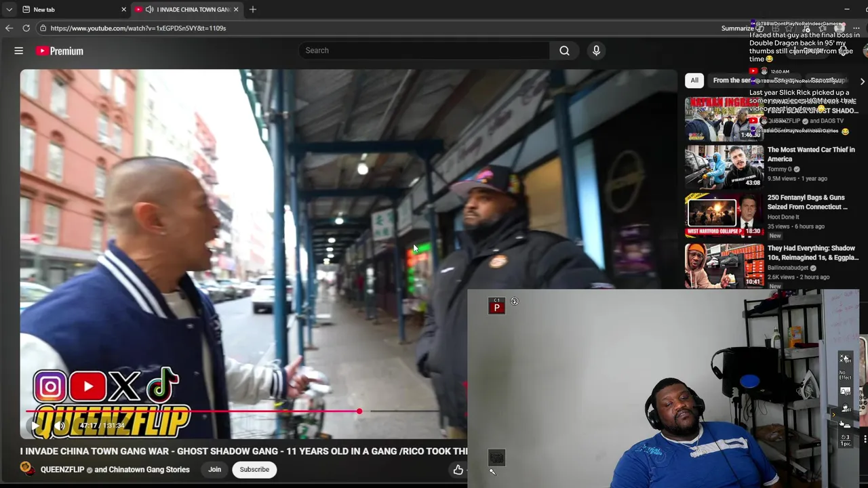
Task: Click the gray square icon above microphone
Action: click(x=496, y=457)
